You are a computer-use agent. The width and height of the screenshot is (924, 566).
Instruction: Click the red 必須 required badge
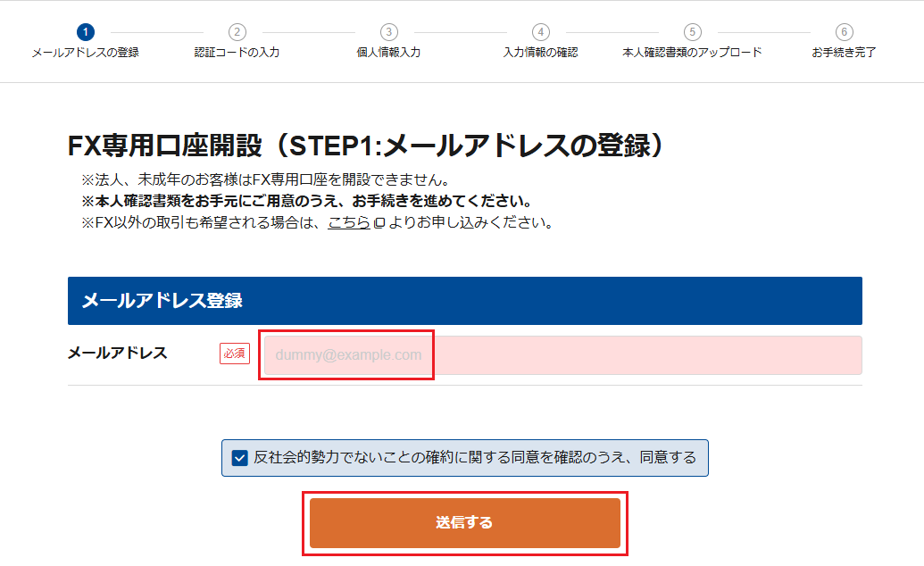coord(235,354)
